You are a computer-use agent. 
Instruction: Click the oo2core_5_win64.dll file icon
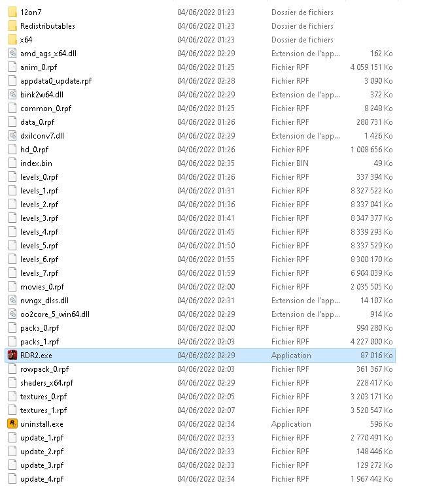coord(12,314)
